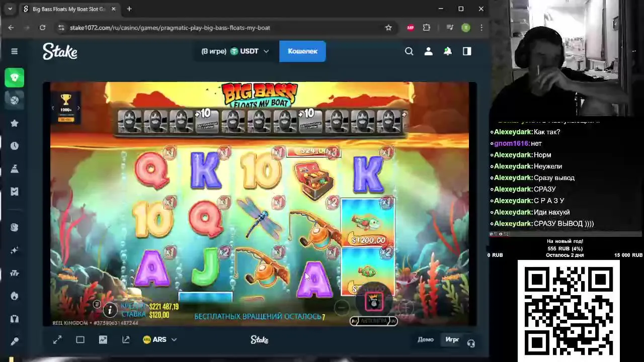Open pop-out game icon
The image size is (644, 362).
coord(126,340)
